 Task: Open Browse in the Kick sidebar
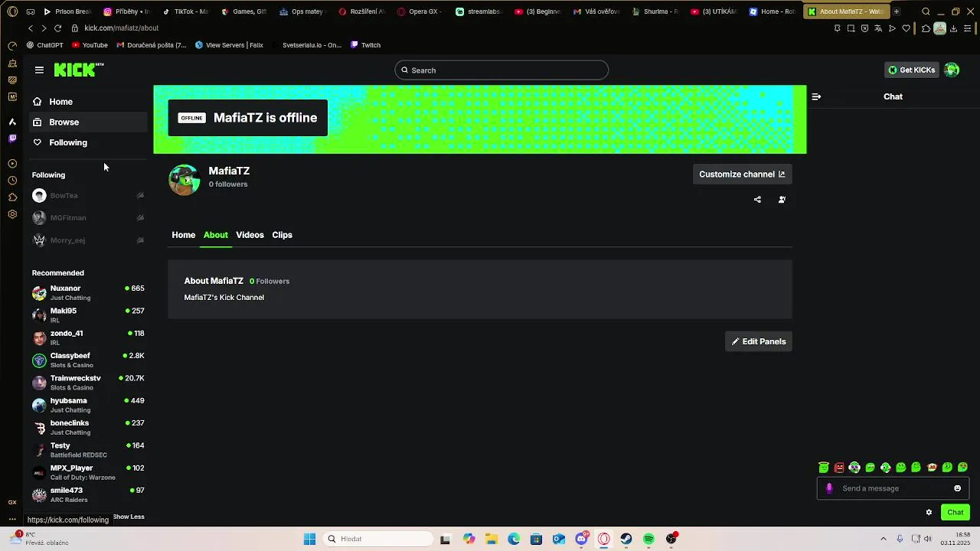[x=88, y=122]
